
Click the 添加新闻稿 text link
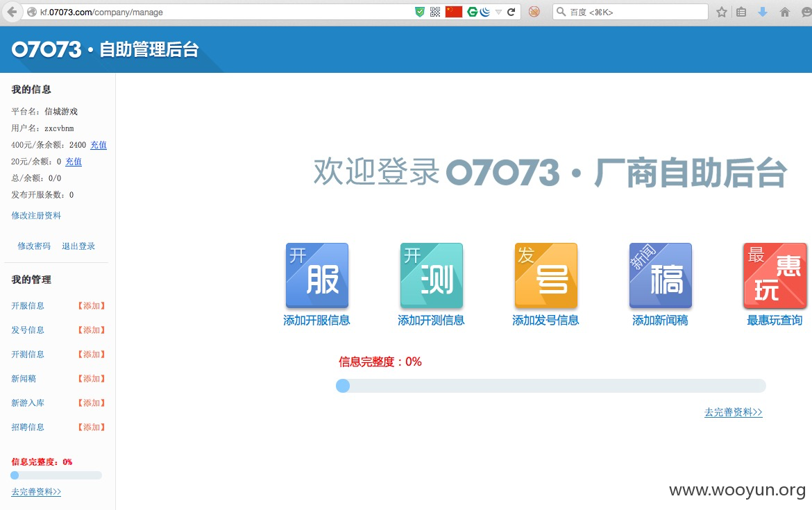(x=660, y=321)
